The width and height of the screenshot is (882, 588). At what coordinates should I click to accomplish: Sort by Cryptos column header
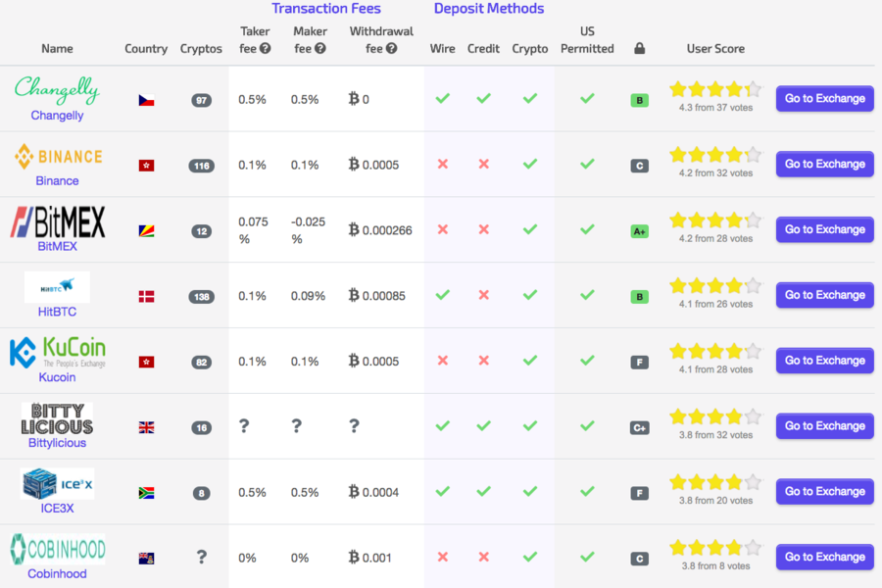pos(201,48)
